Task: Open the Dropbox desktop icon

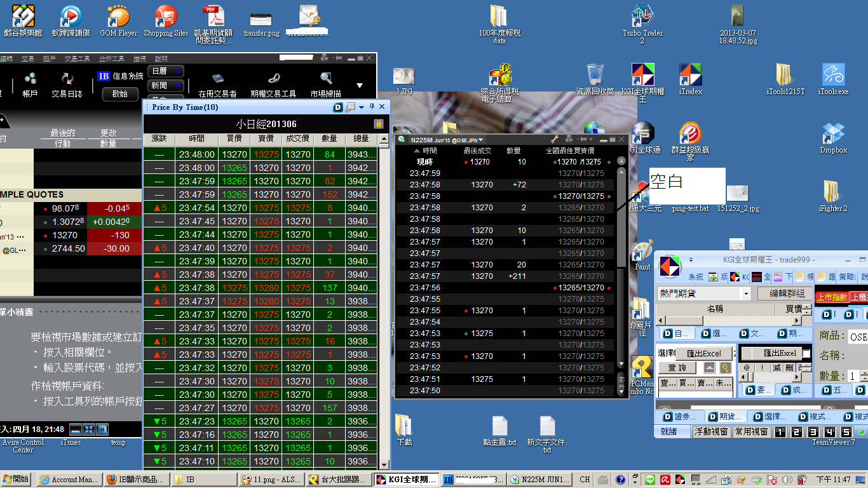Action: pyautogui.click(x=833, y=138)
